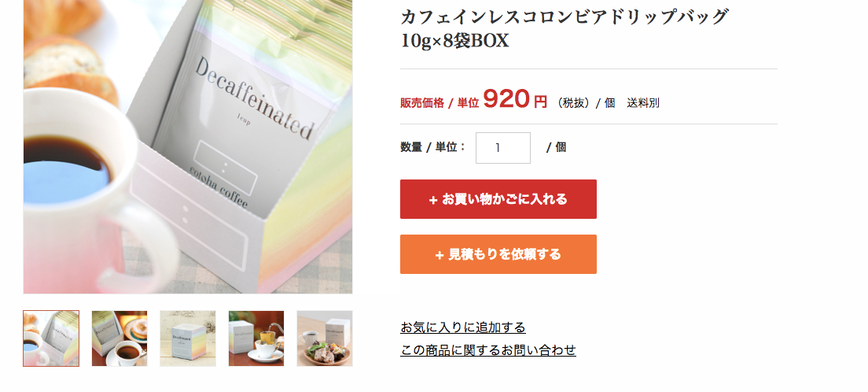
Task: Click the 数量 / 単位 label
Action: click(433, 147)
